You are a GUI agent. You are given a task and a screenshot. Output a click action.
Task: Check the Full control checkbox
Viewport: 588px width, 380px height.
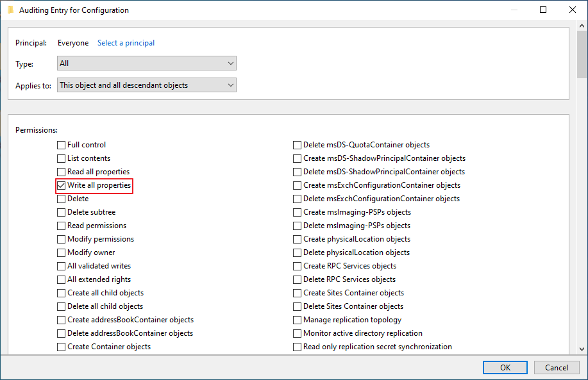[x=61, y=145]
